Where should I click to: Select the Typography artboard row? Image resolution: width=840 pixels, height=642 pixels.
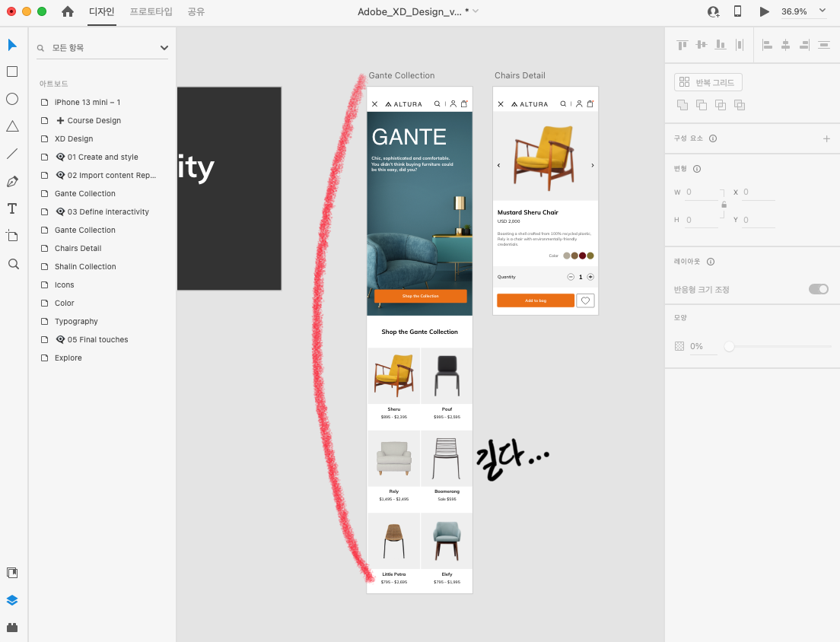[102, 321]
